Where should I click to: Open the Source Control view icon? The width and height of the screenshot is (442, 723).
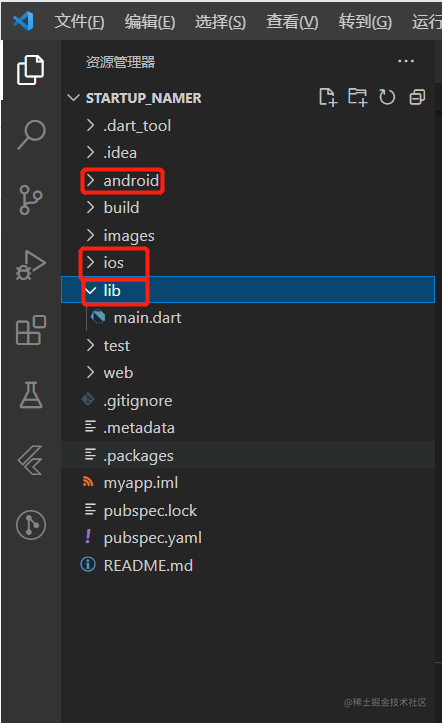[30, 200]
